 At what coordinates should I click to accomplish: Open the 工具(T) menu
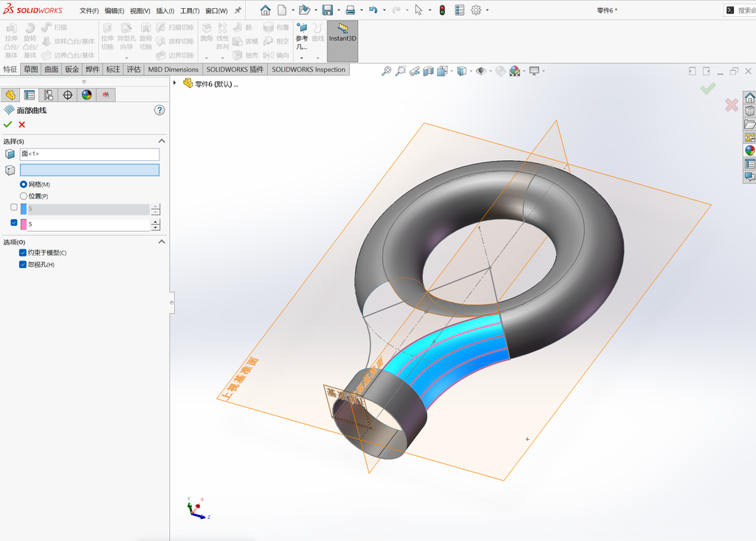coord(190,10)
